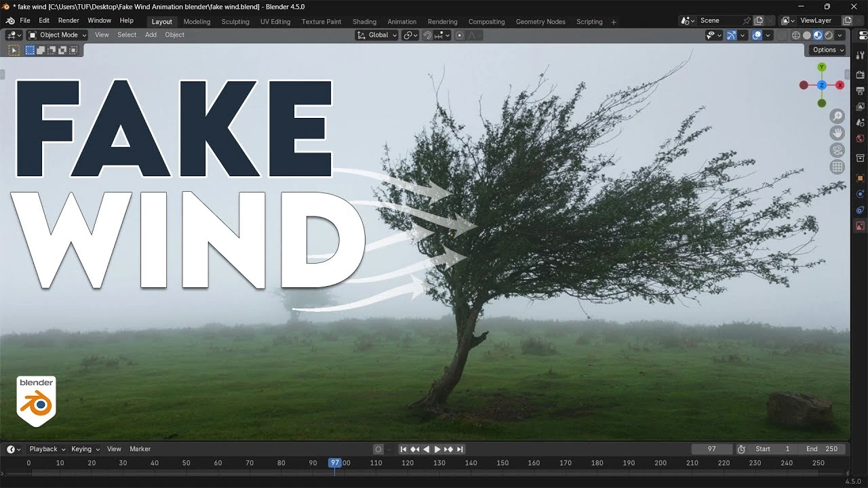Viewport: 868px width, 488px height.
Task: Click the green Y axis gizmo
Action: 822,67
